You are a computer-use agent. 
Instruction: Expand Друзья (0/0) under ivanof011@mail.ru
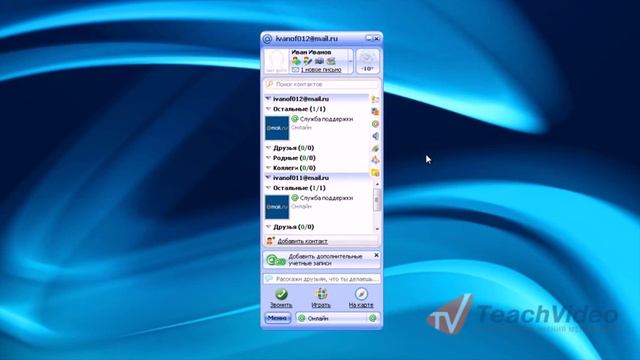pyautogui.click(x=268, y=227)
